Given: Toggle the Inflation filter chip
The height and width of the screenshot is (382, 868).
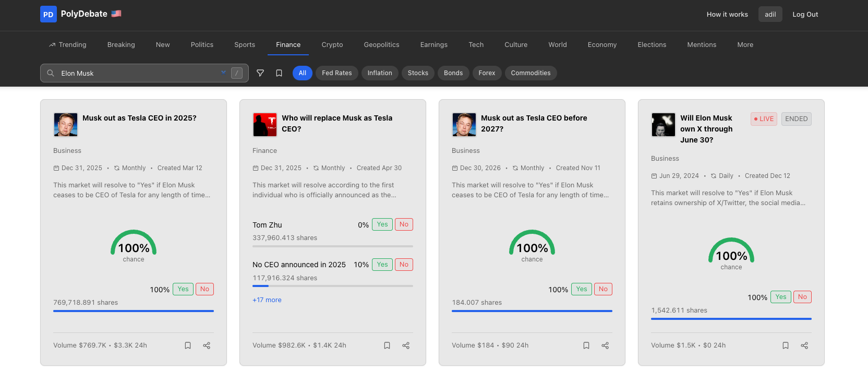Looking at the screenshot, I should (x=380, y=73).
